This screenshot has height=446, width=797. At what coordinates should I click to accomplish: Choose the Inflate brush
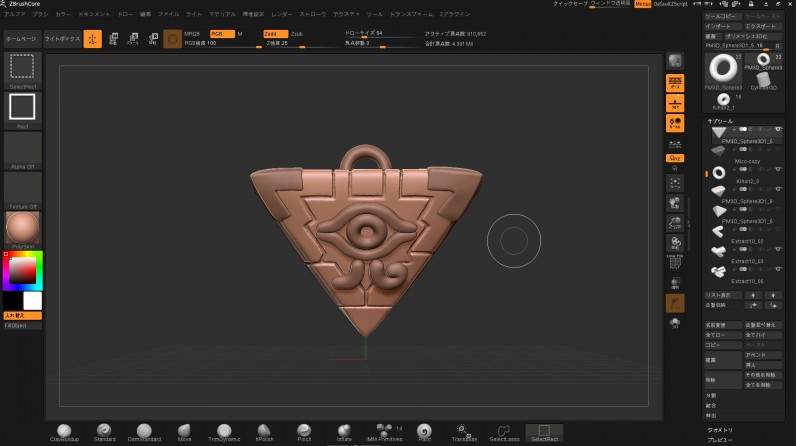pyautogui.click(x=344, y=431)
